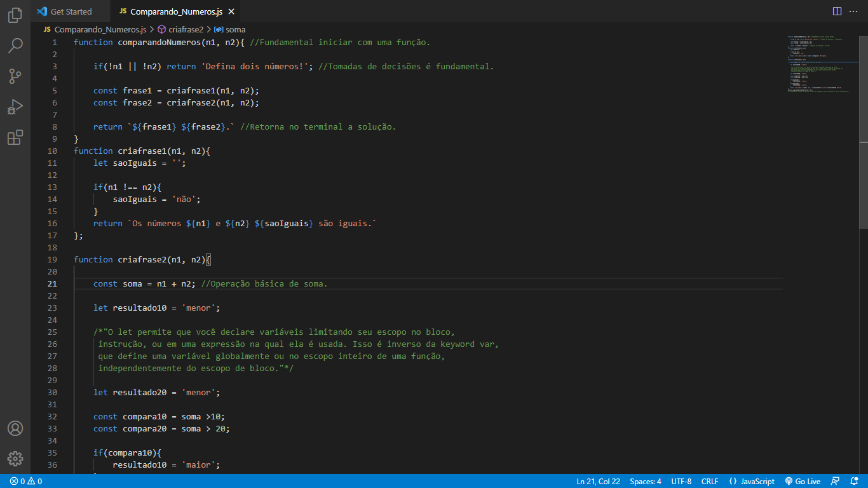Change end of line sequence CRLF

click(710, 481)
